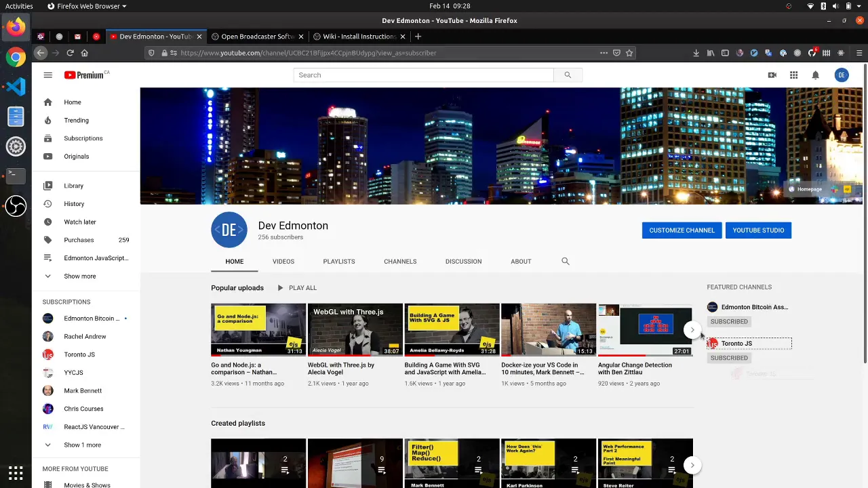
Task: Switch to Open Broadcaster Software browser tab
Action: pyautogui.click(x=257, y=37)
